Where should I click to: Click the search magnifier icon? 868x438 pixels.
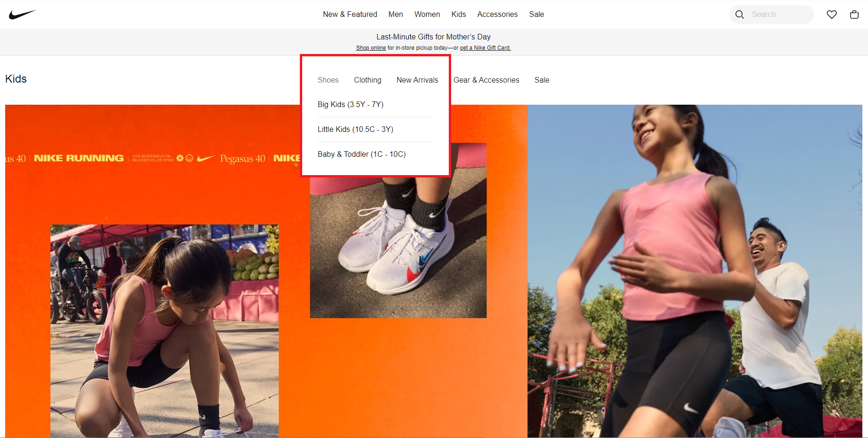pos(739,15)
